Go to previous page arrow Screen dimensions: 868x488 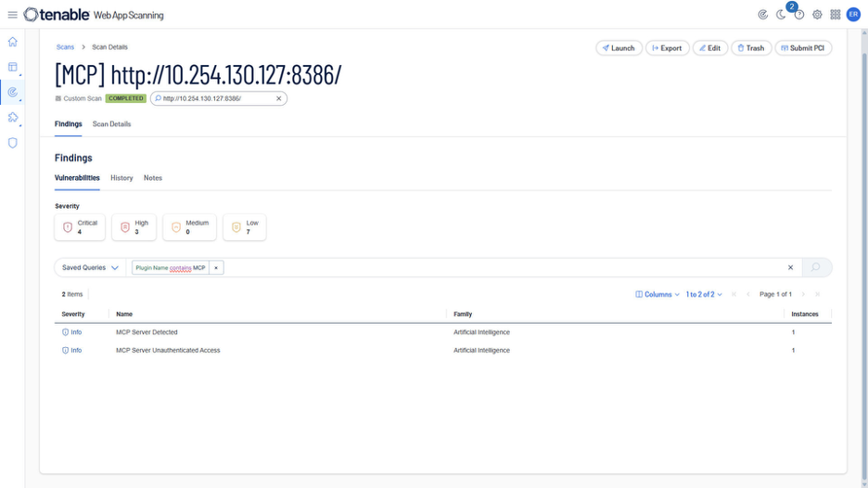[x=747, y=294]
